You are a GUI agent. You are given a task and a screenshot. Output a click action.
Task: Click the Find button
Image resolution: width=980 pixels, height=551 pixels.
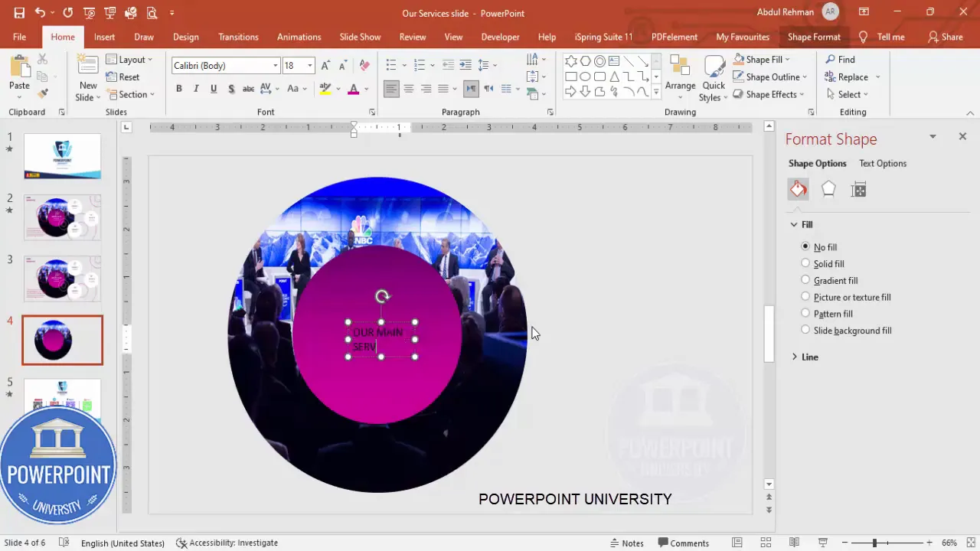840,59
